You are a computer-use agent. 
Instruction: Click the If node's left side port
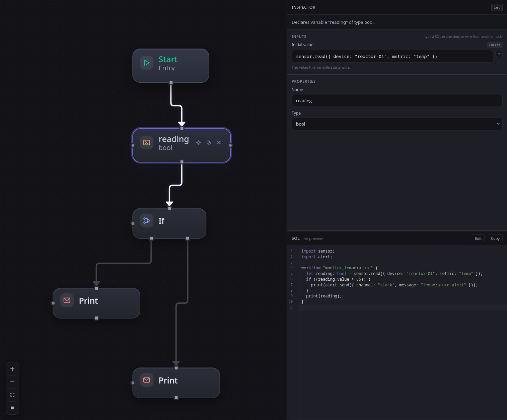point(133,223)
